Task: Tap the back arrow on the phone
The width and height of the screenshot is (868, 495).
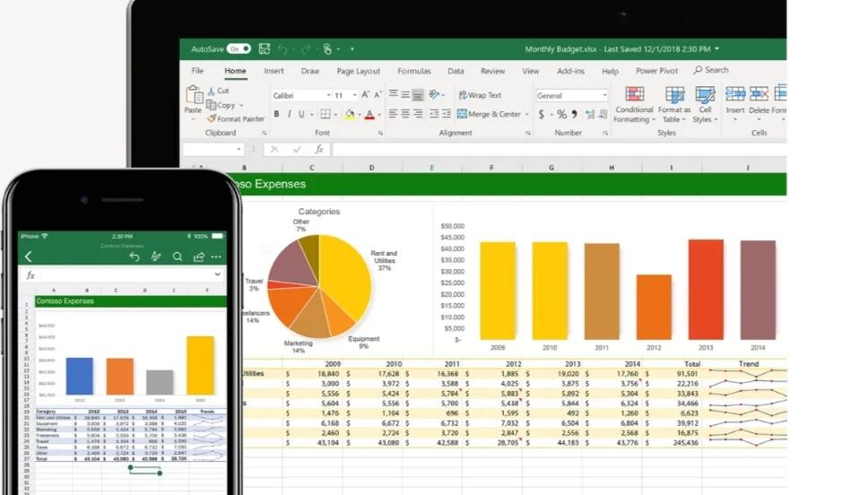Action: 28,256
